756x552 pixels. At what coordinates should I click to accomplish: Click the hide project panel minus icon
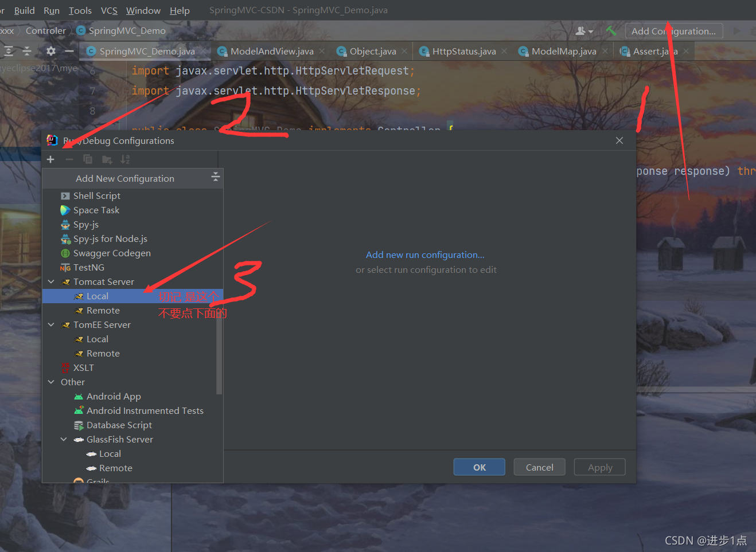(x=69, y=51)
